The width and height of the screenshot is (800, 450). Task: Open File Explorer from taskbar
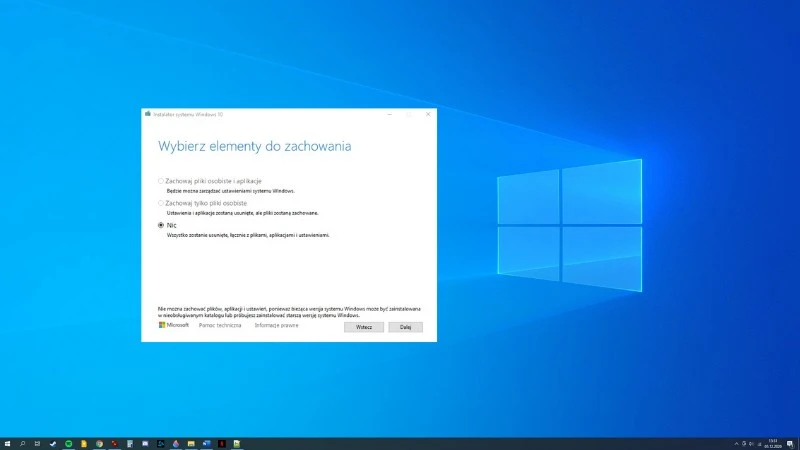point(191,444)
